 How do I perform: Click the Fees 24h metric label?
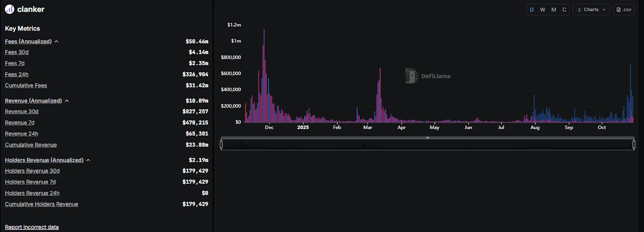tap(17, 75)
